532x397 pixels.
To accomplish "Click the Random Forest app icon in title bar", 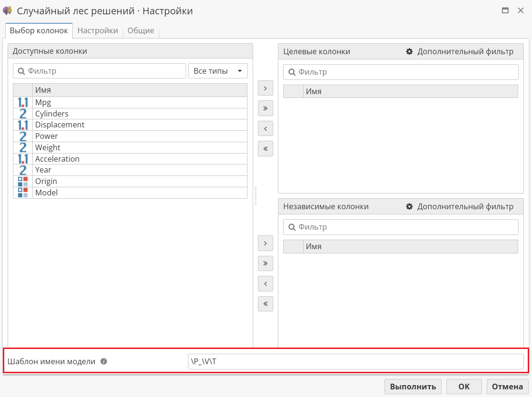I will point(8,10).
